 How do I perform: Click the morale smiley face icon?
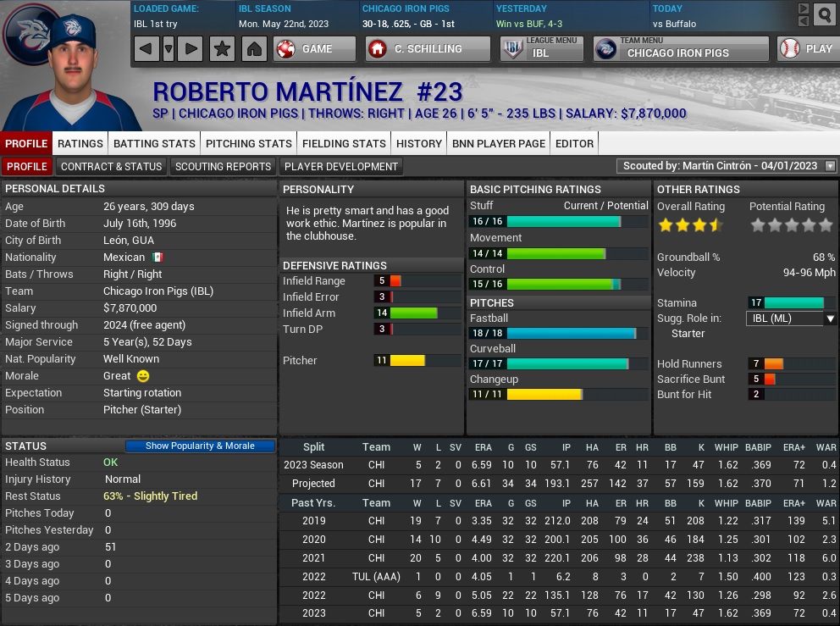143,376
